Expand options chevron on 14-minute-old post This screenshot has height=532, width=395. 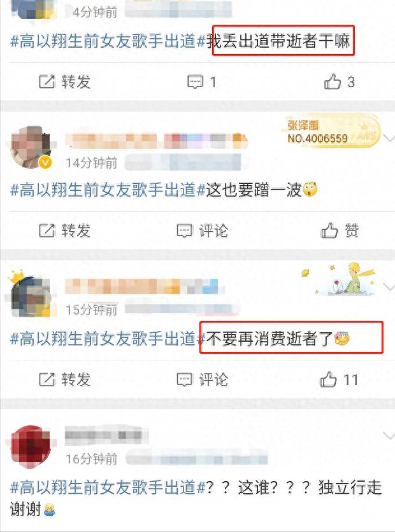(x=389, y=138)
